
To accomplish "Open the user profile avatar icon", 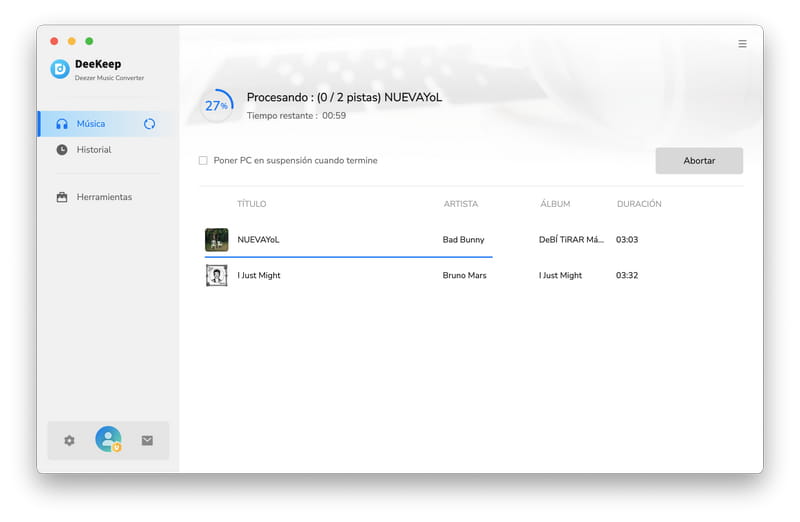I will [x=108, y=439].
